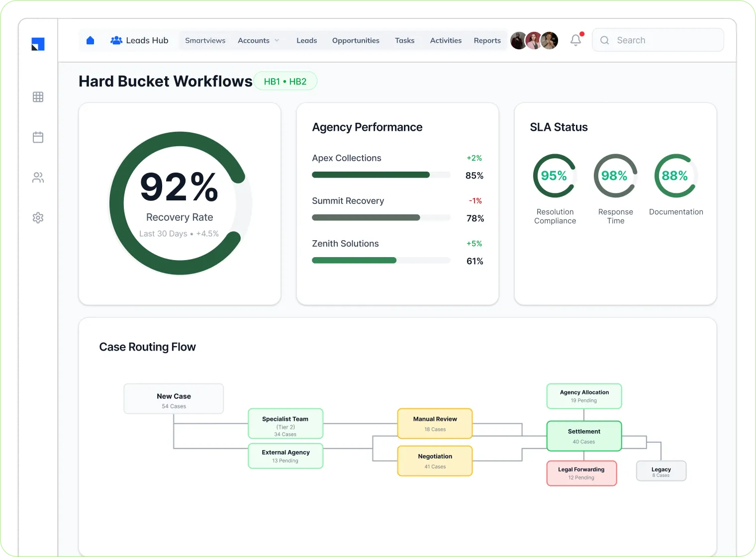
Task: Click the Apex Collections progress bar
Action: 381,175
